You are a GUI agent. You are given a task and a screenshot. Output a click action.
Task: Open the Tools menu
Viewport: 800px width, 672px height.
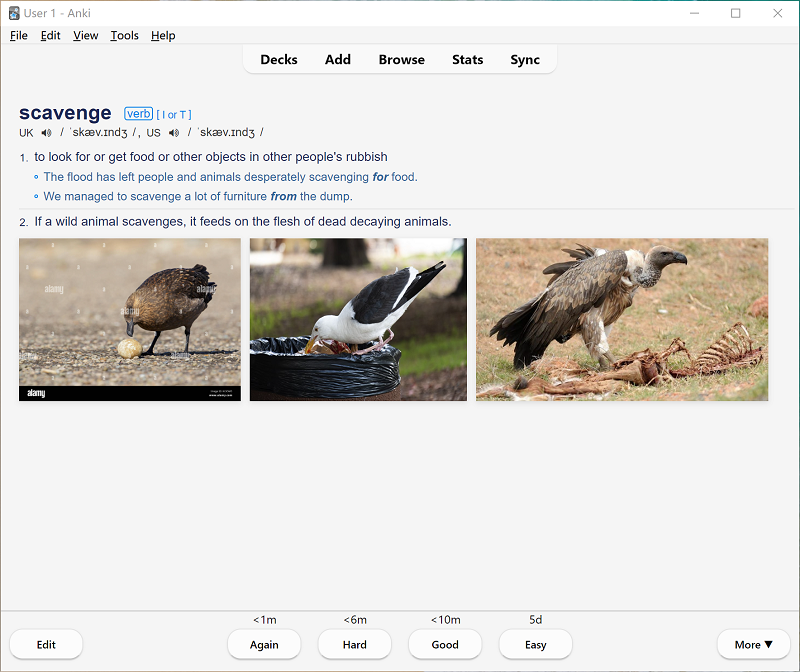coord(124,35)
